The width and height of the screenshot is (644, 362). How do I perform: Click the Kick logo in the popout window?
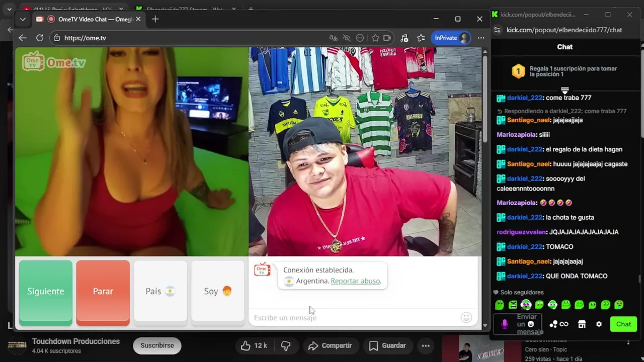tap(495, 15)
